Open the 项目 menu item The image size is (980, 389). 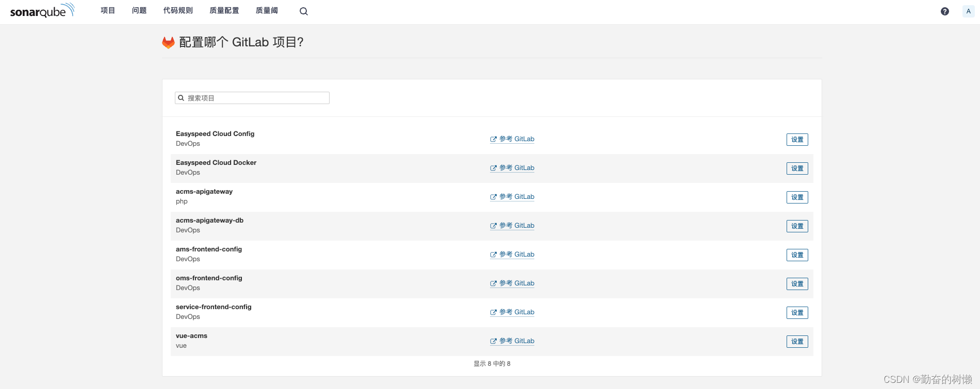click(108, 11)
